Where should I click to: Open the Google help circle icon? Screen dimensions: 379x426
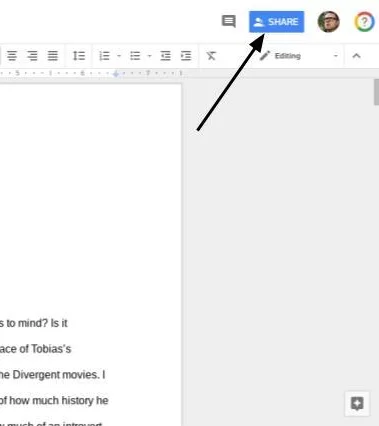pos(364,22)
